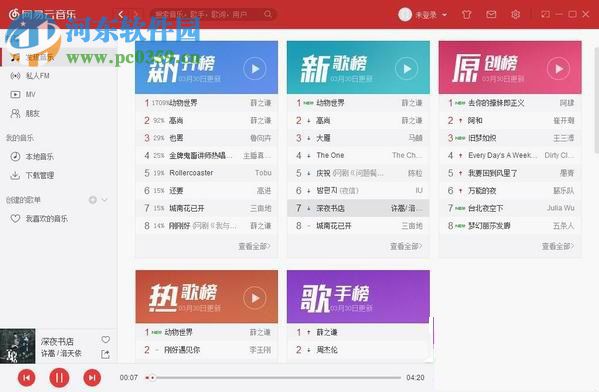Play the 热歌榜 chart playlist

coord(254,298)
